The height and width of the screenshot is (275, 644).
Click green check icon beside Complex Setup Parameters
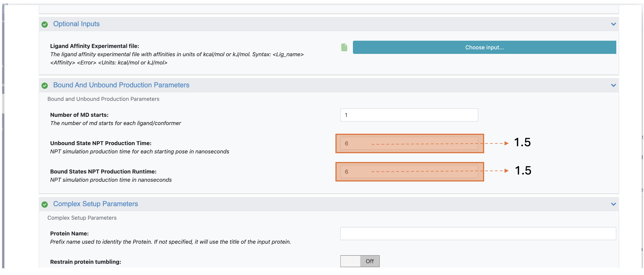click(45, 205)
